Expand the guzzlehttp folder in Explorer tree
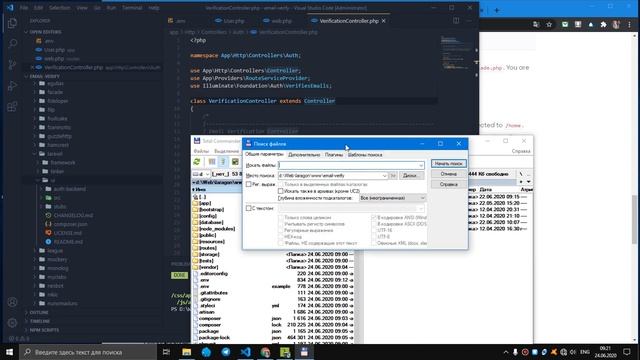Screen dimensions: 640x360 [59, 136]
